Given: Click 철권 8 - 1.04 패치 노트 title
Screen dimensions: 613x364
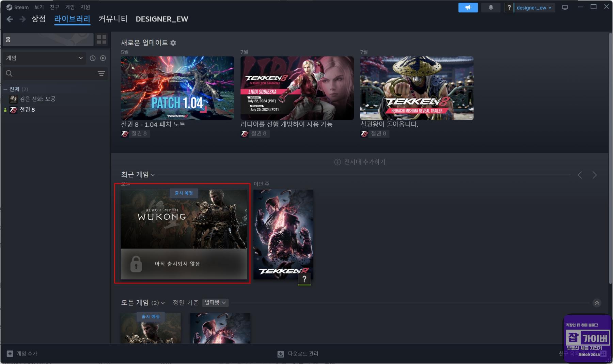Looking at the screenshot, I should (153, 124).
